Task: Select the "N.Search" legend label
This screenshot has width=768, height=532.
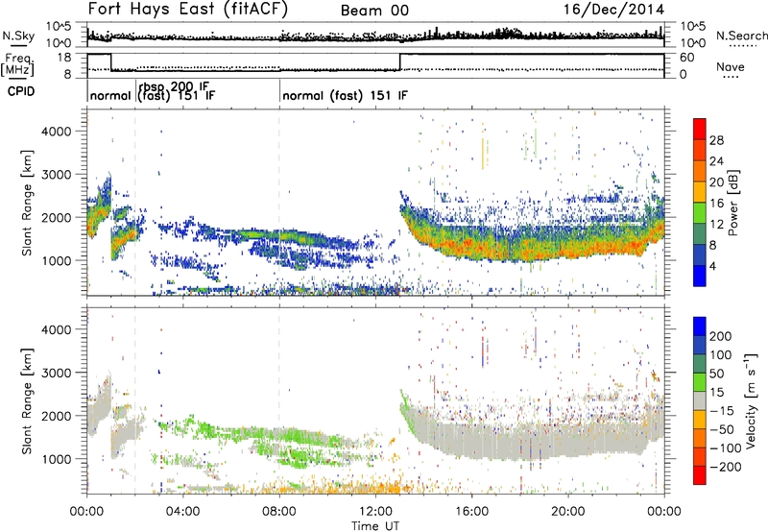Action: point(741,36)
